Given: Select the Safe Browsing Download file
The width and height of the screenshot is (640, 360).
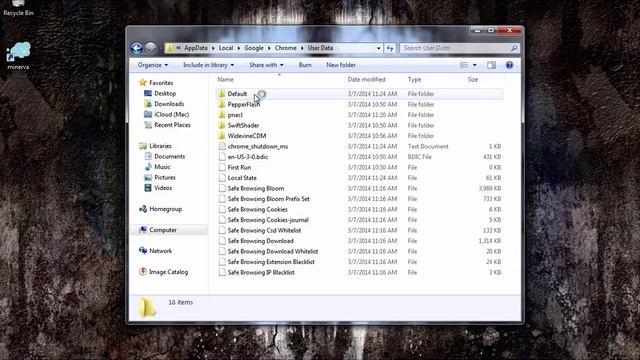Looking at the screenshot, I should point(260,241).
